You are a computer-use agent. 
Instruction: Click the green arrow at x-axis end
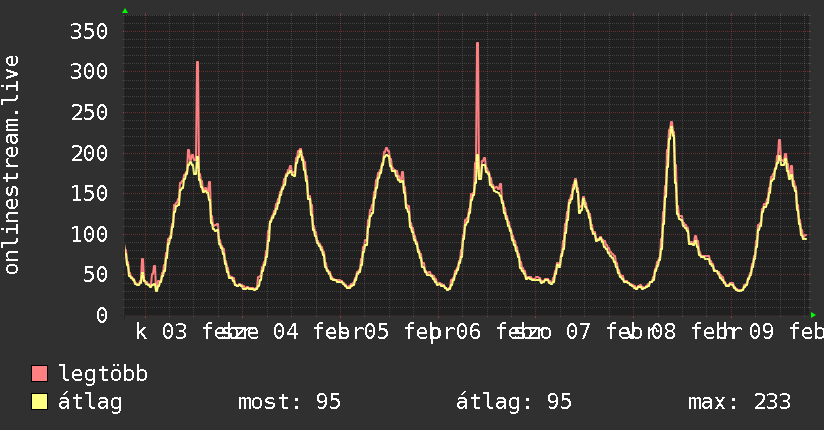813,315
